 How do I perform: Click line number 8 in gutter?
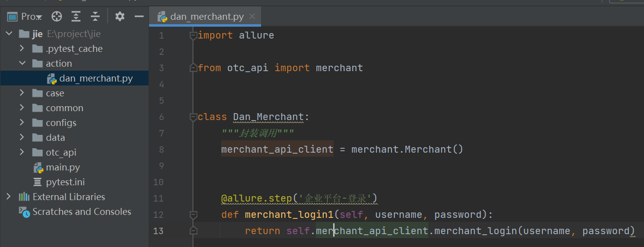click(160, 149)
